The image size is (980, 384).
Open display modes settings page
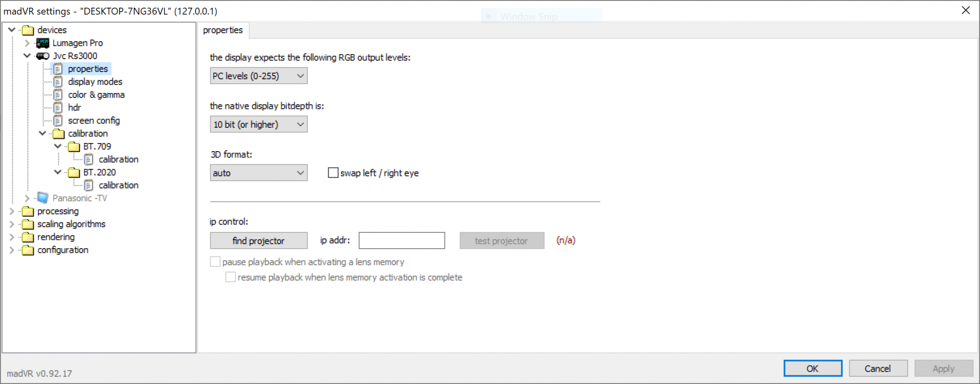pos(95,82)
